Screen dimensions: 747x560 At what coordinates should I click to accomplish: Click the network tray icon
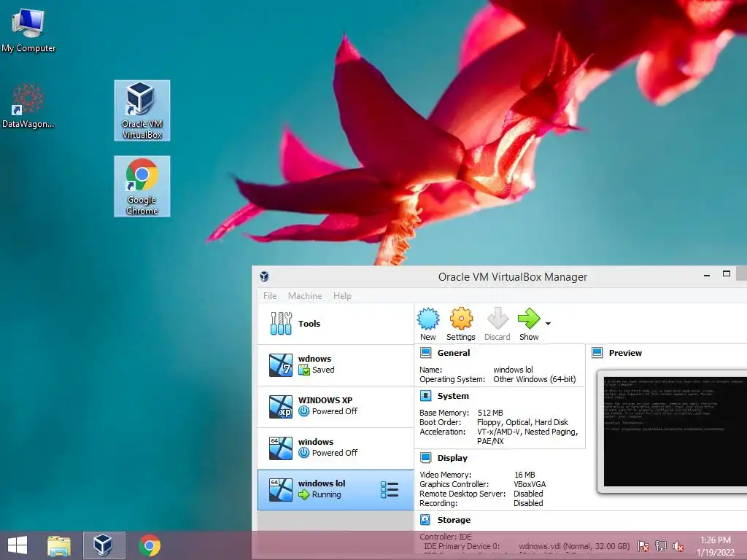[661, 546]
